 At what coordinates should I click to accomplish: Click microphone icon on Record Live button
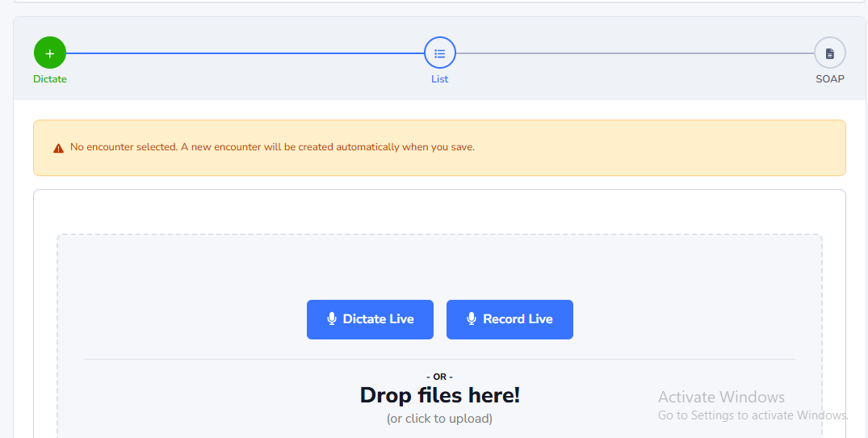(x=472, y=319)
